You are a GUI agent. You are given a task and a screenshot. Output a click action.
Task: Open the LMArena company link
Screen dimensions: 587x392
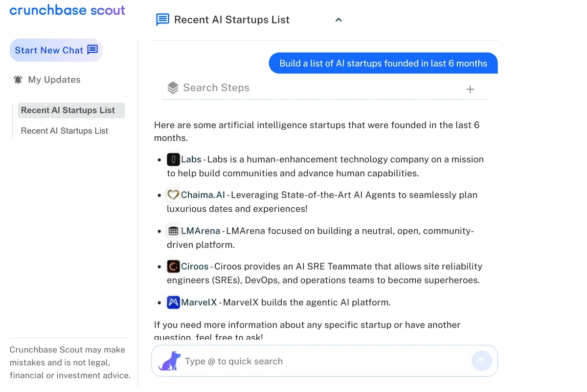tap(201, 231)
